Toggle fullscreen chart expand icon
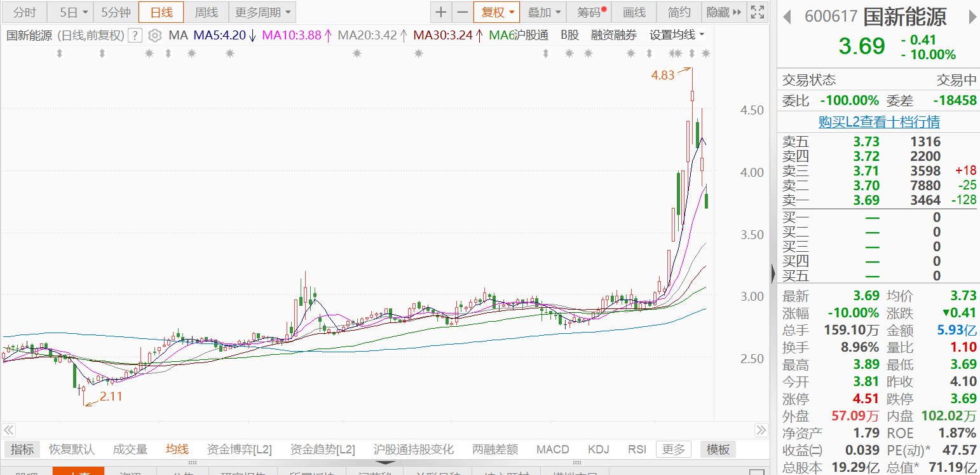The height and width of the screenshot is (475, 980). 757,12
